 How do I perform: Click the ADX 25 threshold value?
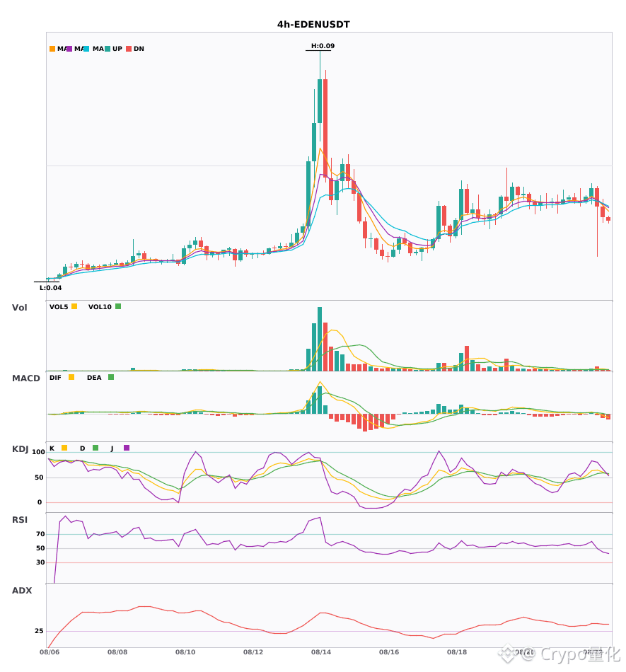[x=39, y=631]
